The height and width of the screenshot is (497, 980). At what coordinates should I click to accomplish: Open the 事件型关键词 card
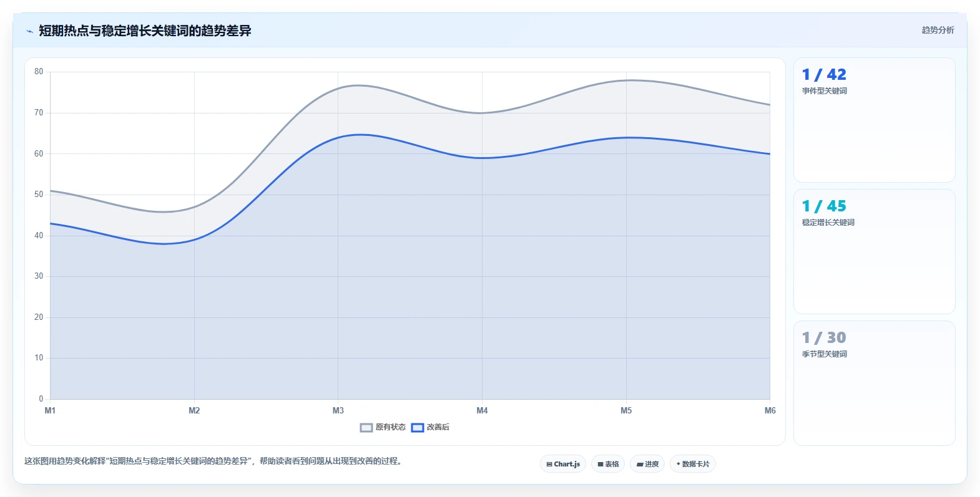click(874, 120)
